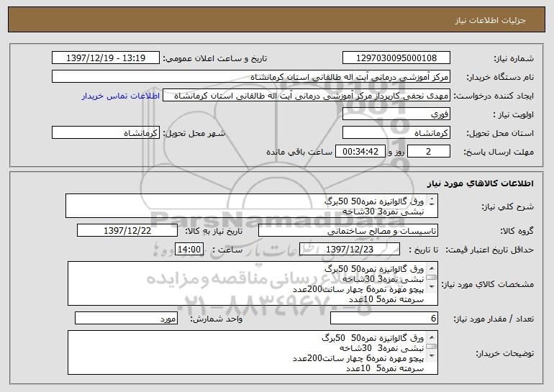
Task: Select the واحد شمارش field showing مورد
Action: tap(126, 318)
